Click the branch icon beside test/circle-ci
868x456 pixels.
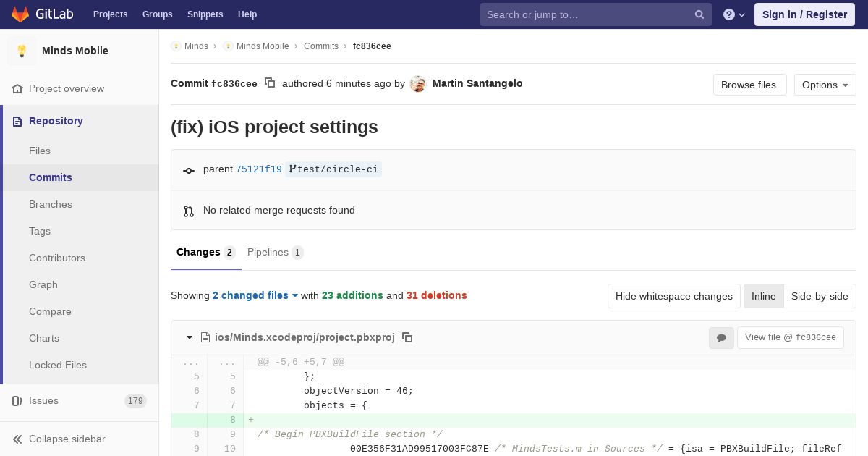click(x=292, y=169)
